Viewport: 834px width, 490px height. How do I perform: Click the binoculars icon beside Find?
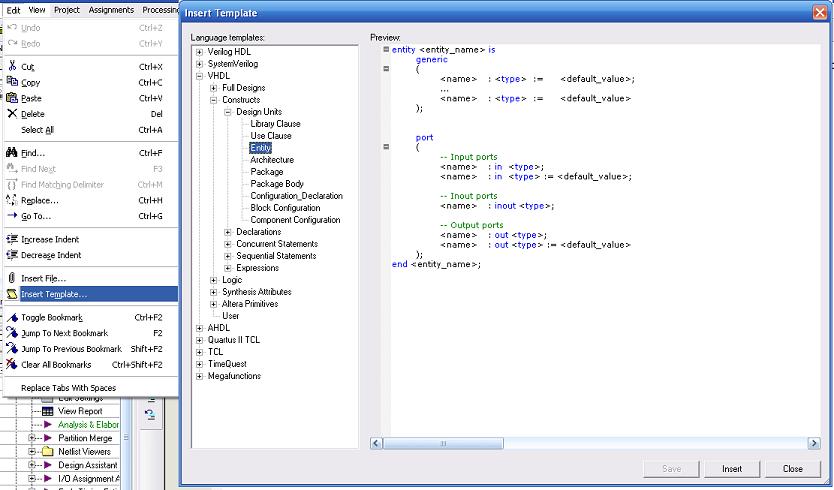(x=12, y=153)
